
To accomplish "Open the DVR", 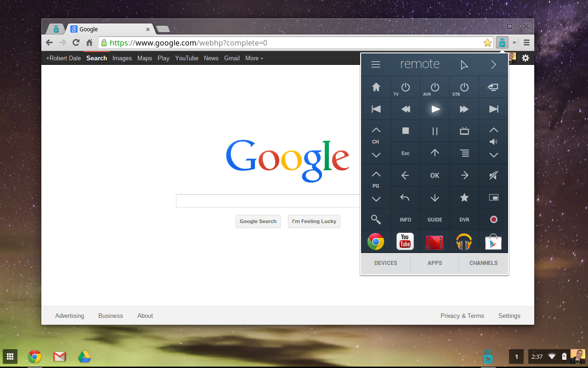I will (464, 219).
